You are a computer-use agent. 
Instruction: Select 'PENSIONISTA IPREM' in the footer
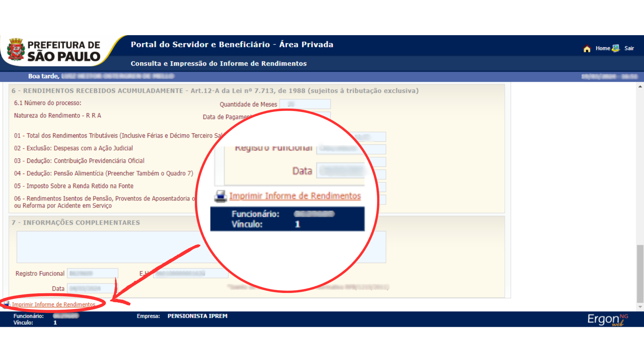pyautogui.click(x=198, y=316)
